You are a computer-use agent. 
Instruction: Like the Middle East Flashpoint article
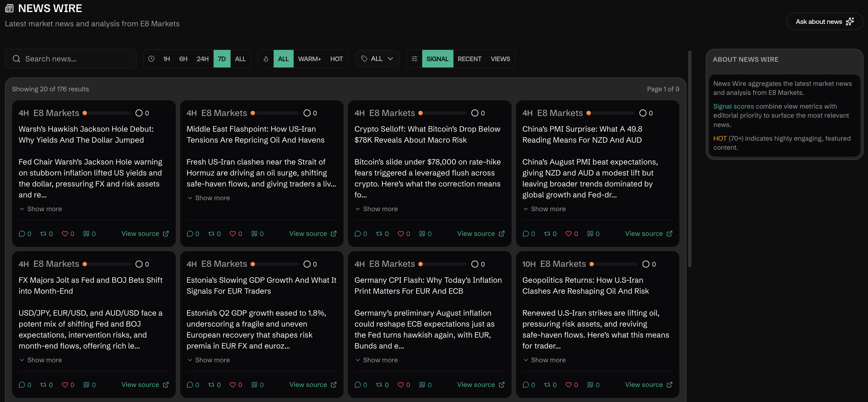point(232,234)
